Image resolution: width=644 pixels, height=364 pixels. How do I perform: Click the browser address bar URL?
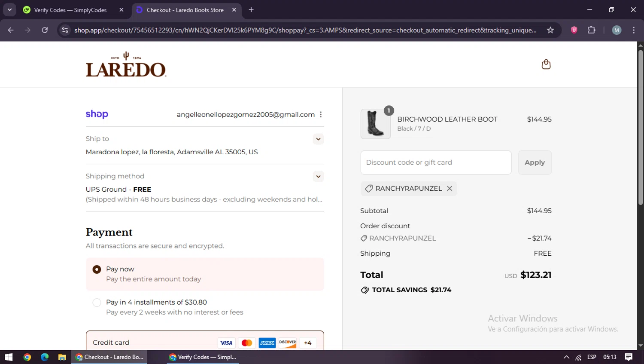point(305,30)
